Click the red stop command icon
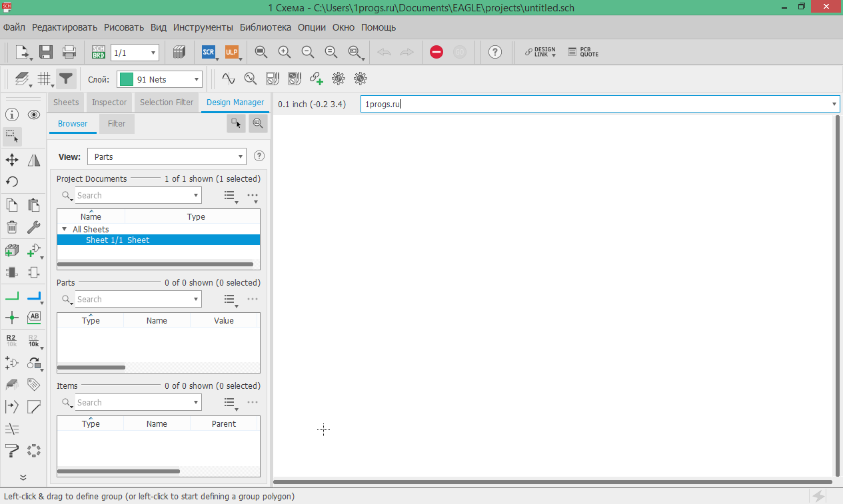Viewport: 843px width, 504px height. [436, 52]
